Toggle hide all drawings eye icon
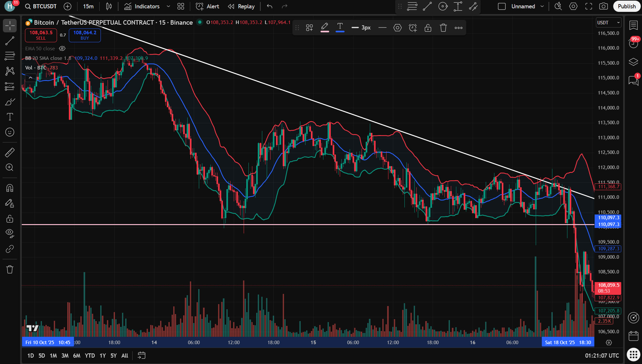 coord(10,233)
